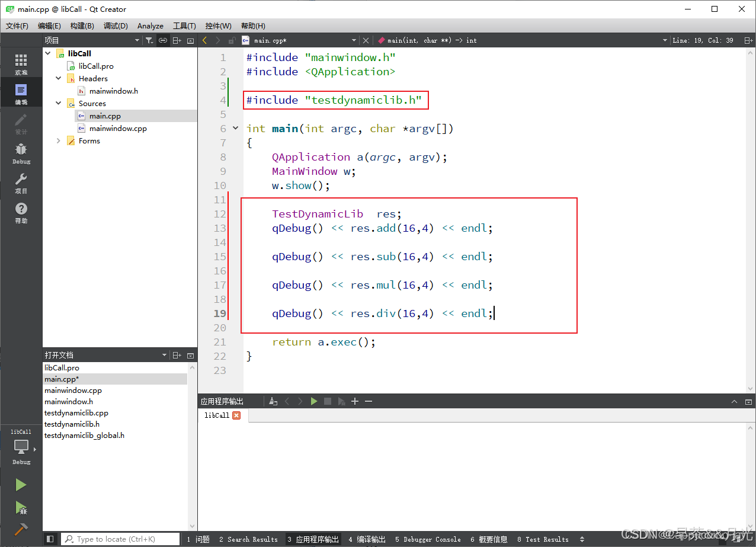Show the 8 Test Results pane
Viewport: 756px width, 547px height.
pyautogui.click(x=543, y=539)
